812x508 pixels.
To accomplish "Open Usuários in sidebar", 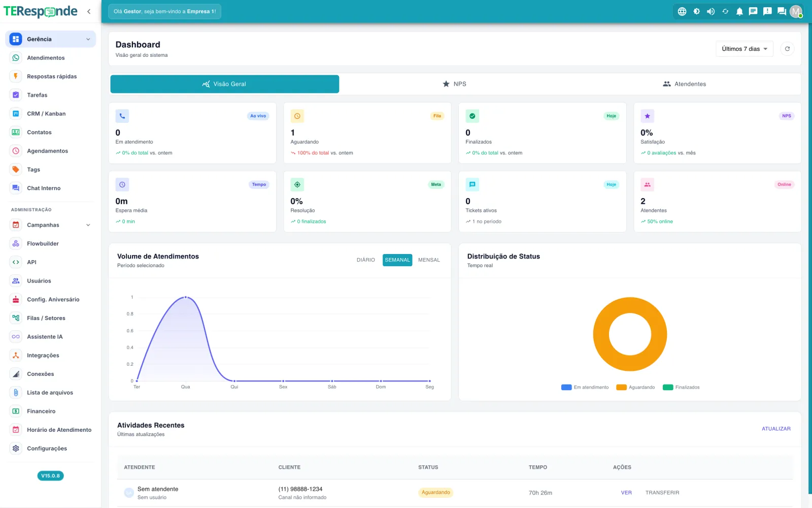I will click(50, 281).
